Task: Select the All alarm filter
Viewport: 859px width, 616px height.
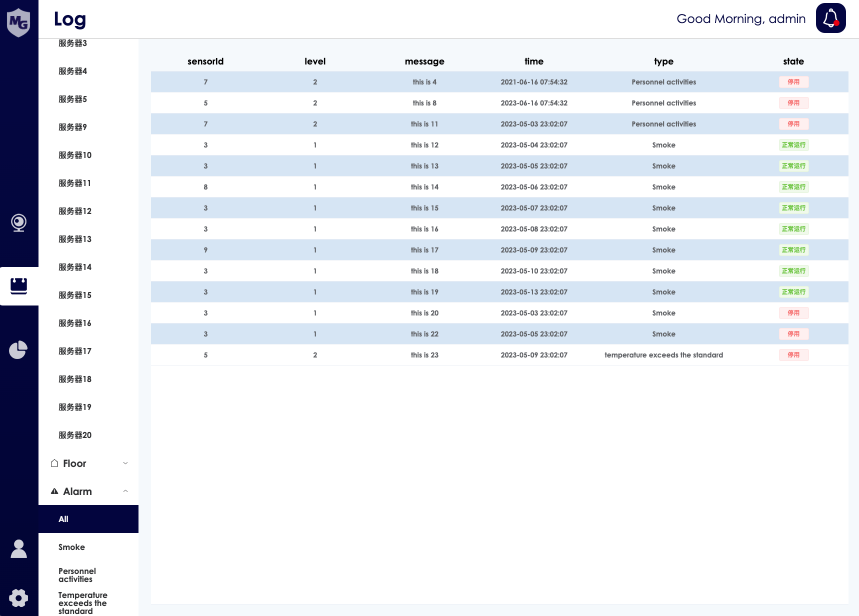Action: pos(88,519)
